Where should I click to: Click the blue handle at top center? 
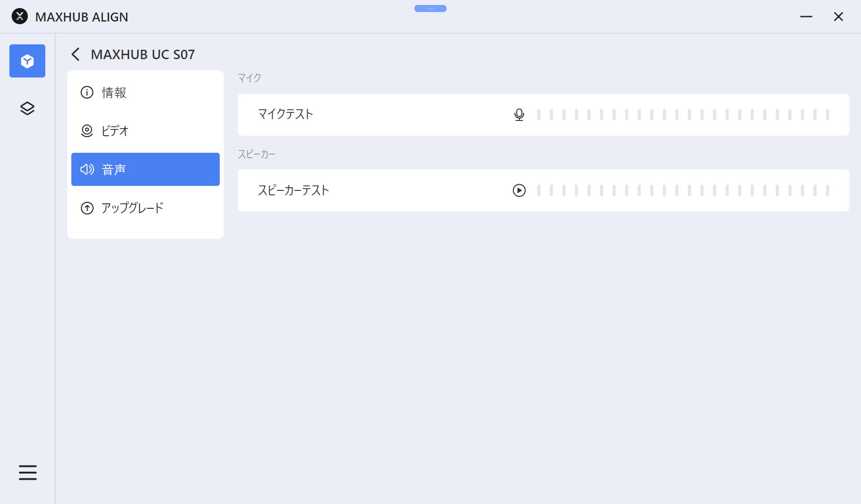point(430,9)
